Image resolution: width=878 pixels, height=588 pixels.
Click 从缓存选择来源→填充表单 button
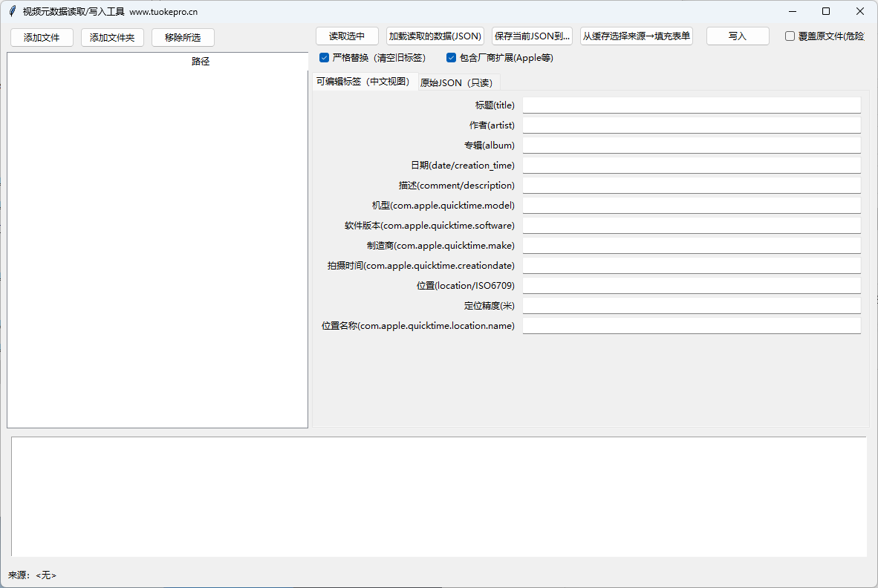(x=637, y=36)
